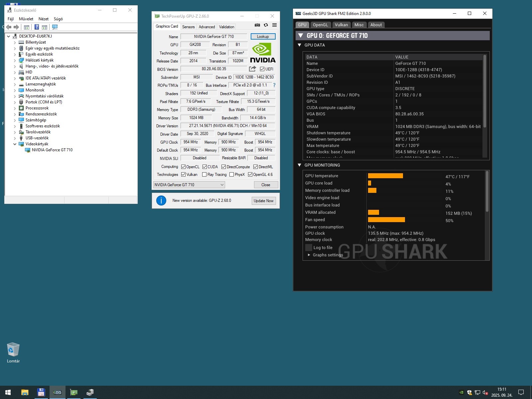
Task: Toggle the DirectML checkbox
Action: click(x=255, y=167)
